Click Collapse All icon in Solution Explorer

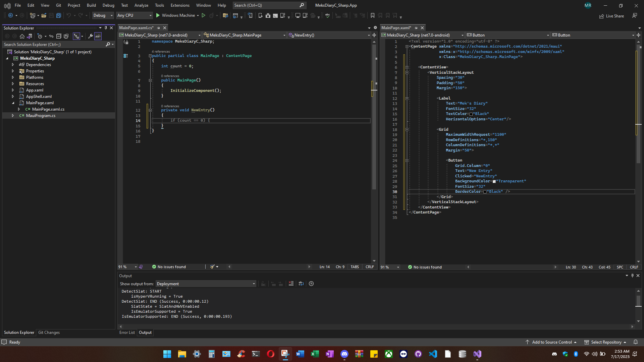tap(59, 36)
